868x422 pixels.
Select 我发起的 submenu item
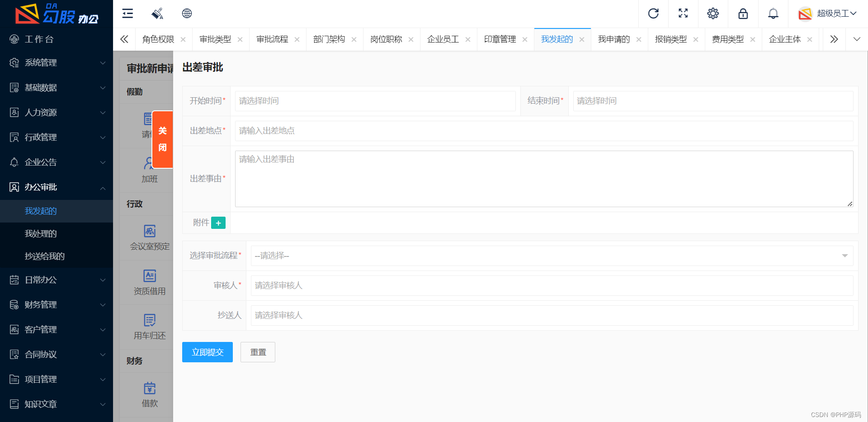pyautogui.click(x=57, y=211)
